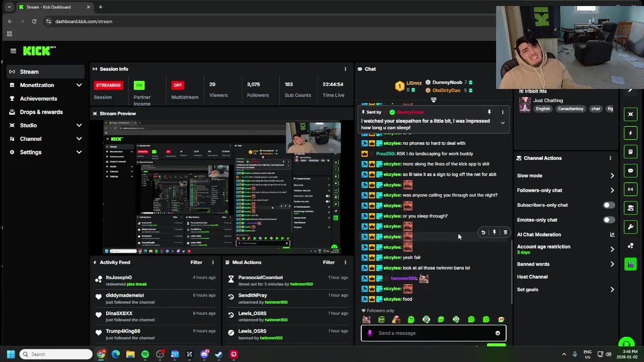This screenshot has width=644, height=362.
Task: Click the wrench tools sidebar icon
Action: point(631,227)
